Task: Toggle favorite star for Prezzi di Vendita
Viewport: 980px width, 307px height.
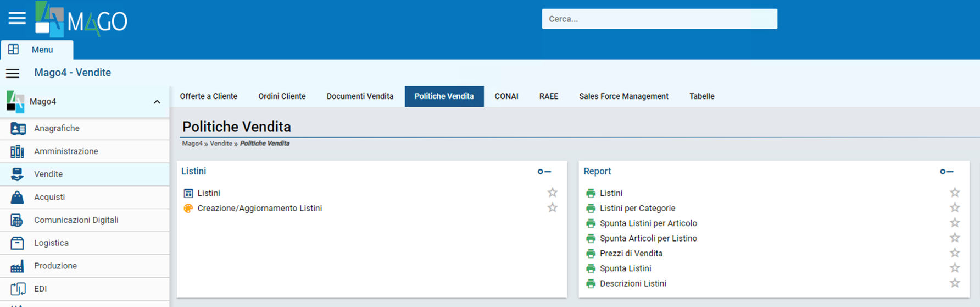Action: point(955,253)
